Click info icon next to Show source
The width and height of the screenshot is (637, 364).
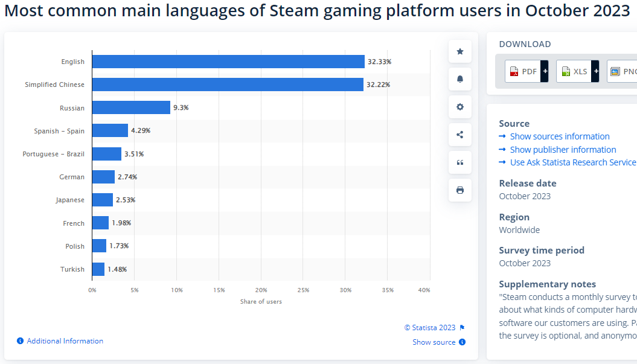(463, 342)
